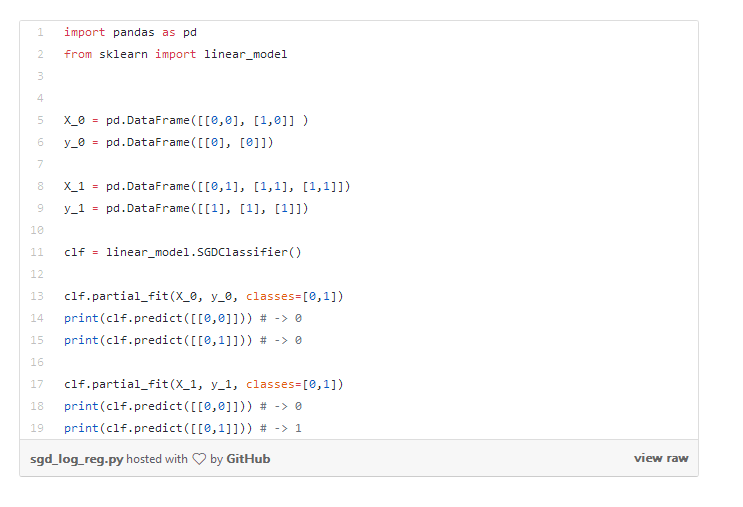Select line number 13
This screenshot has width=743, height=507.
pyautogui.click(x=38, y=296)
